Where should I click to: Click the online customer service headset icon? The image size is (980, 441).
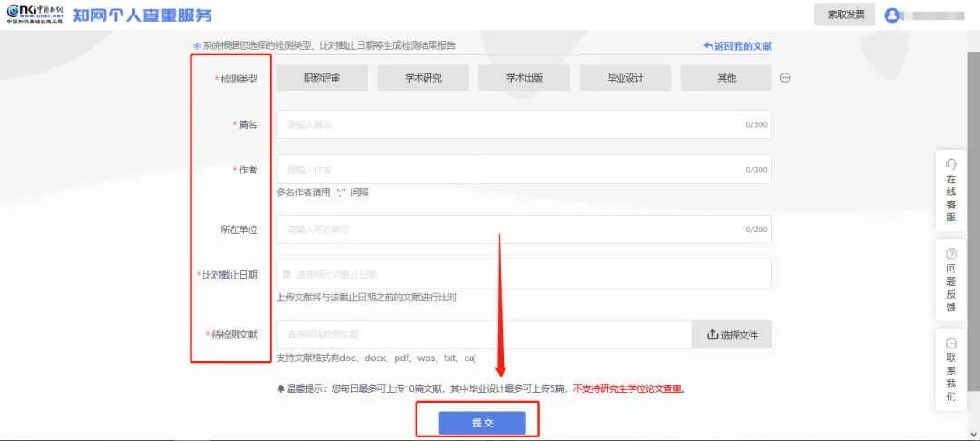pos(952,163)
